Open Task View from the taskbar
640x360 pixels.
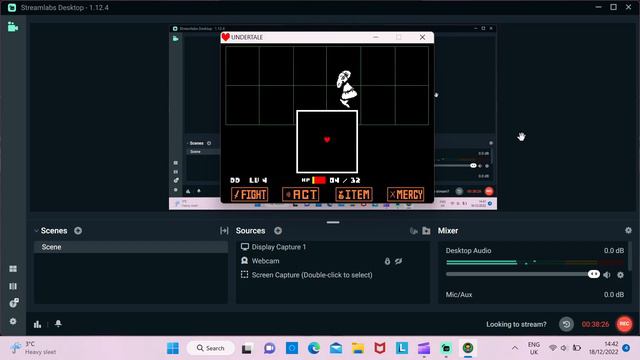point(247,349)
